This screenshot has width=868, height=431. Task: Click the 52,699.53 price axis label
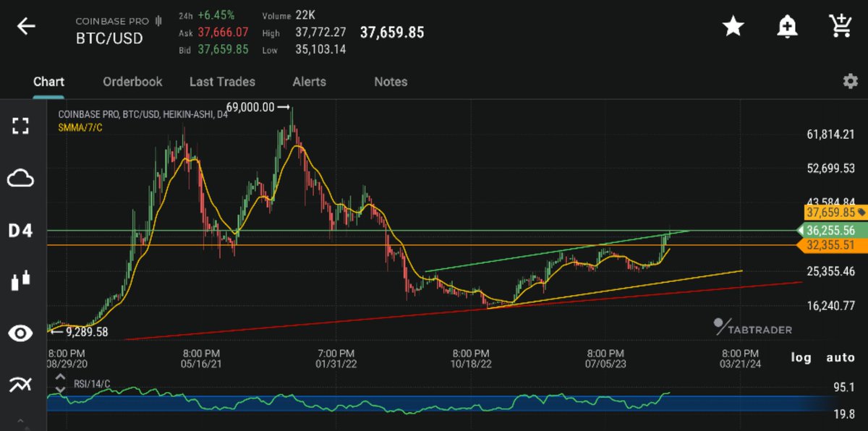[x=831, y=168]
